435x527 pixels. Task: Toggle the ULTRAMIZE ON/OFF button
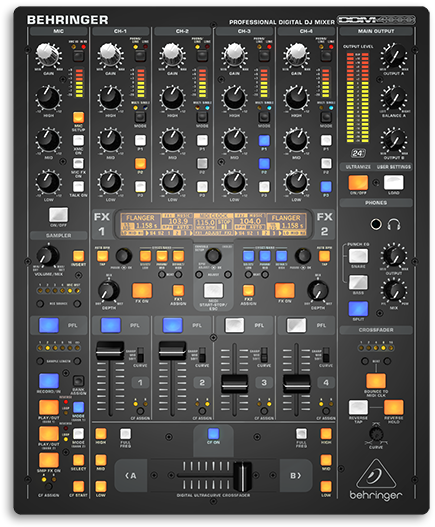pos(358,183)
